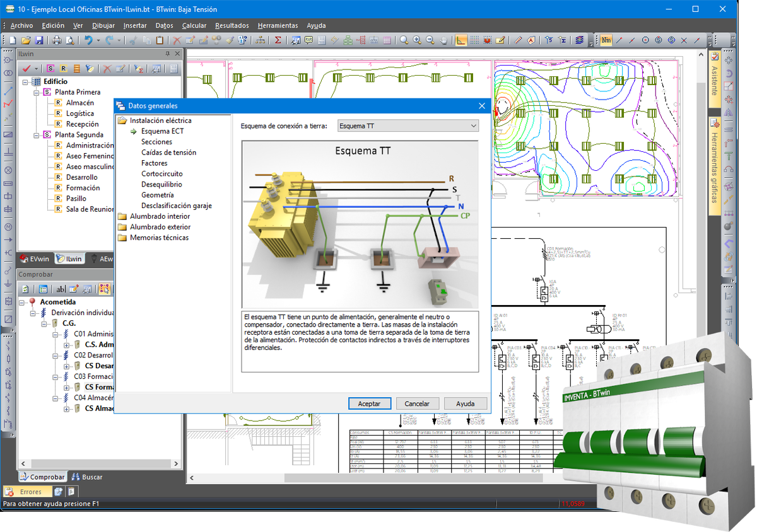
Task: Open the Memorias técnicas folder
Action: coord(153,238)
